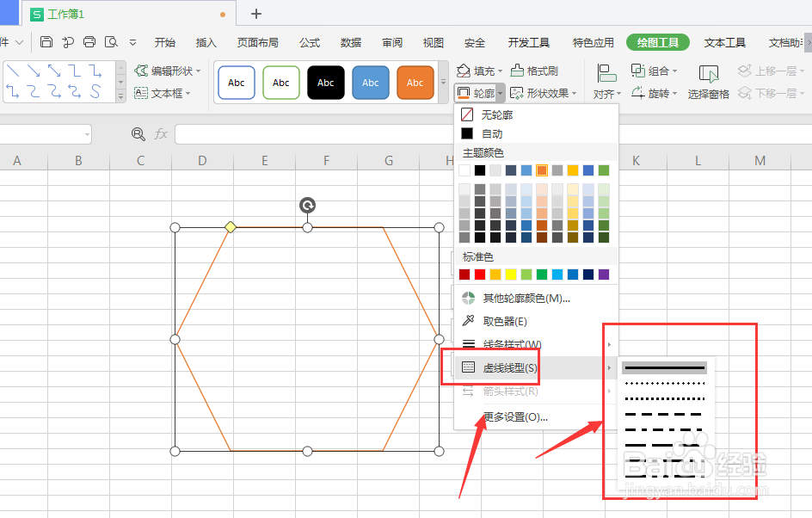Choose the solid line style in submenu

663,367
